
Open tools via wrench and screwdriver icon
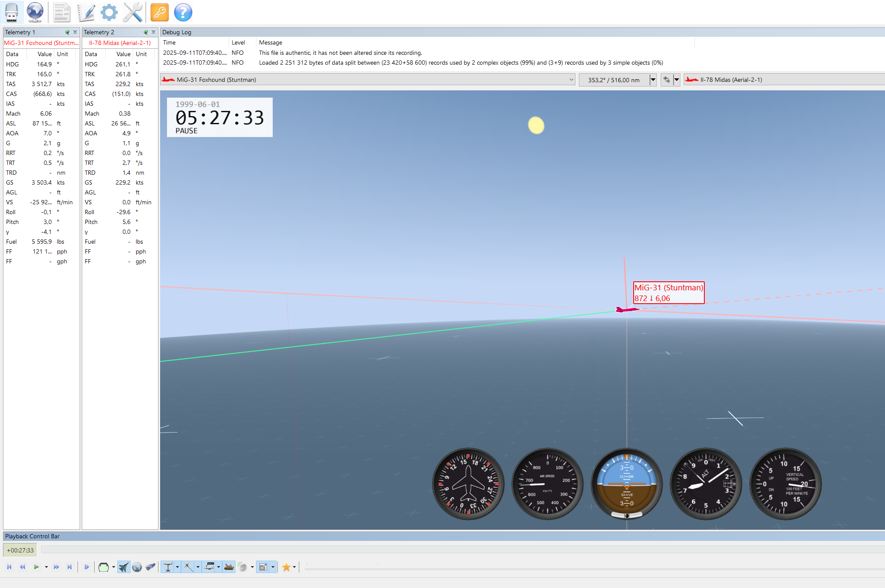click(133, 12)
